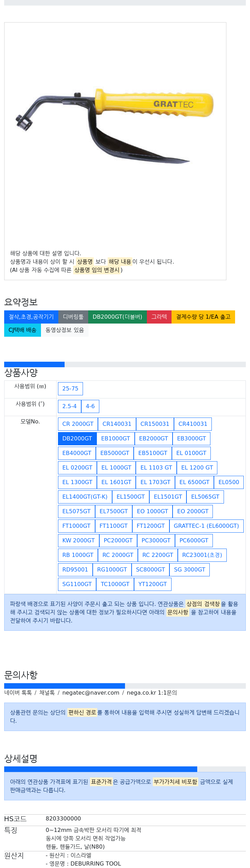Select model FT1100GT
250x868 pixels.
click(114, 526)
